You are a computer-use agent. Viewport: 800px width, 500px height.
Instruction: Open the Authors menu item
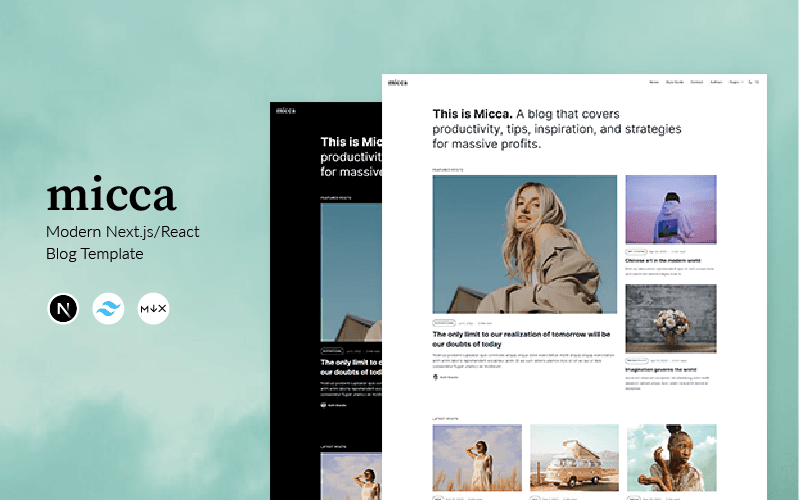pyautogui.click(x=716, y=82)
